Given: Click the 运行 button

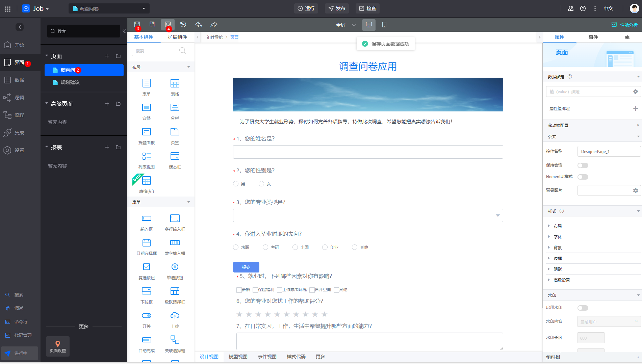Looking at the screenshot, I should [x=306, y=8].
